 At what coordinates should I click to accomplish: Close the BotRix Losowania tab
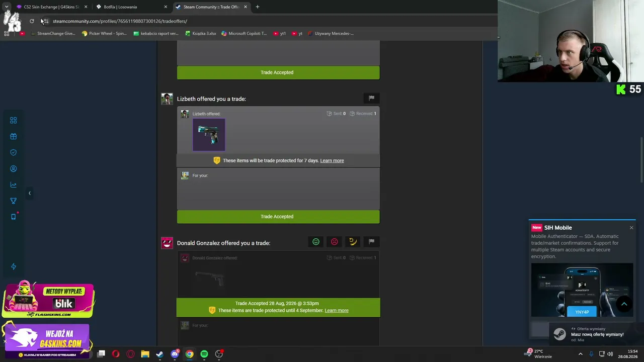pos(166,7)
